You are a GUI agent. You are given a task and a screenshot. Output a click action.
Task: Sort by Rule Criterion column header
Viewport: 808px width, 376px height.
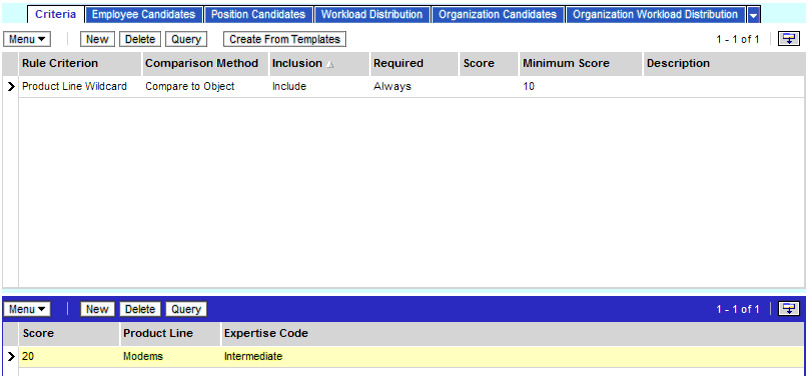80,63
